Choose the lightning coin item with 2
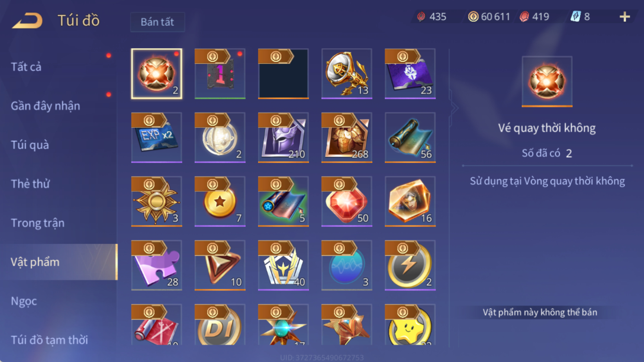644x362 pixels. click(410, 265)
